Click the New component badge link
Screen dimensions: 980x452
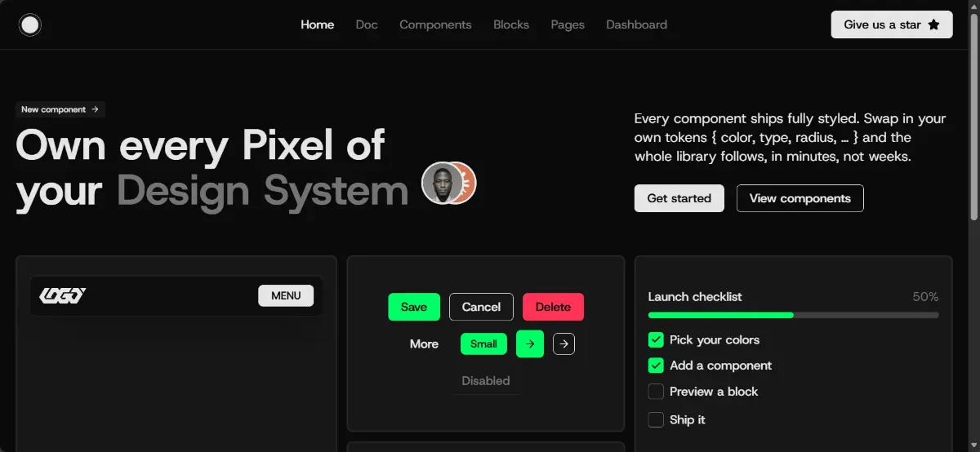(x=60, y=109)
